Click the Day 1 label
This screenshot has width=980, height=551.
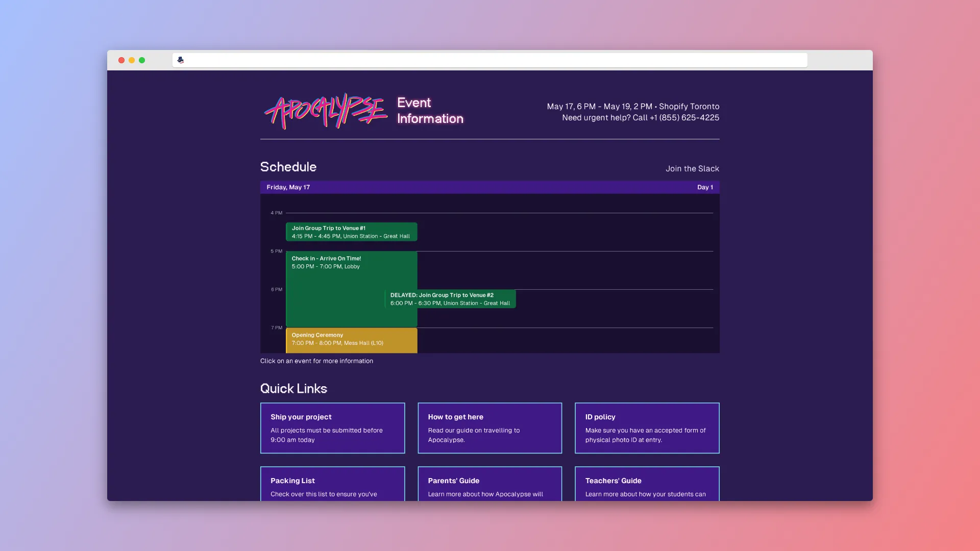(x=705, y=187)
